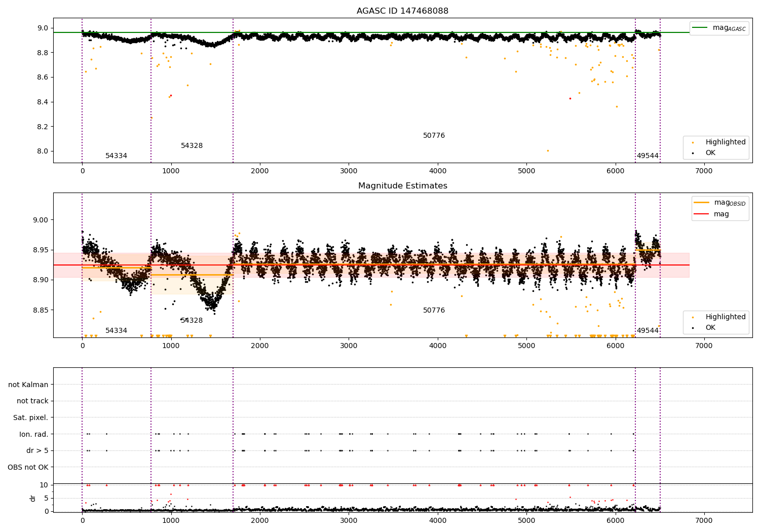
Task: Click the Magnitude Estimates title
Action: point(402,186)
